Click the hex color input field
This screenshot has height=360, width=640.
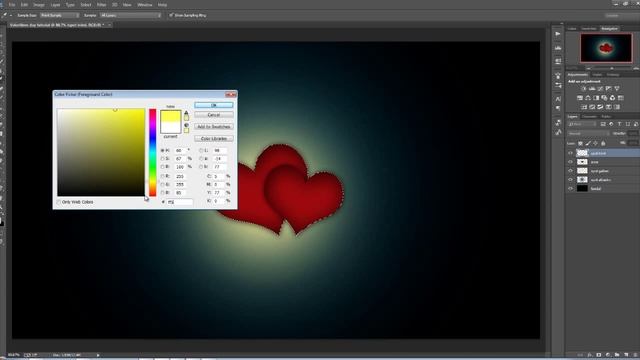179,202
